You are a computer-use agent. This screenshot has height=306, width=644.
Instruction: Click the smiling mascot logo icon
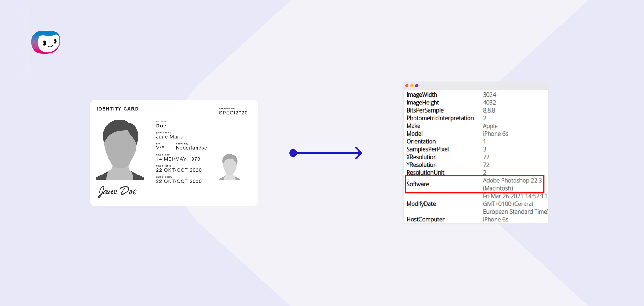click(x=46, y=42)
